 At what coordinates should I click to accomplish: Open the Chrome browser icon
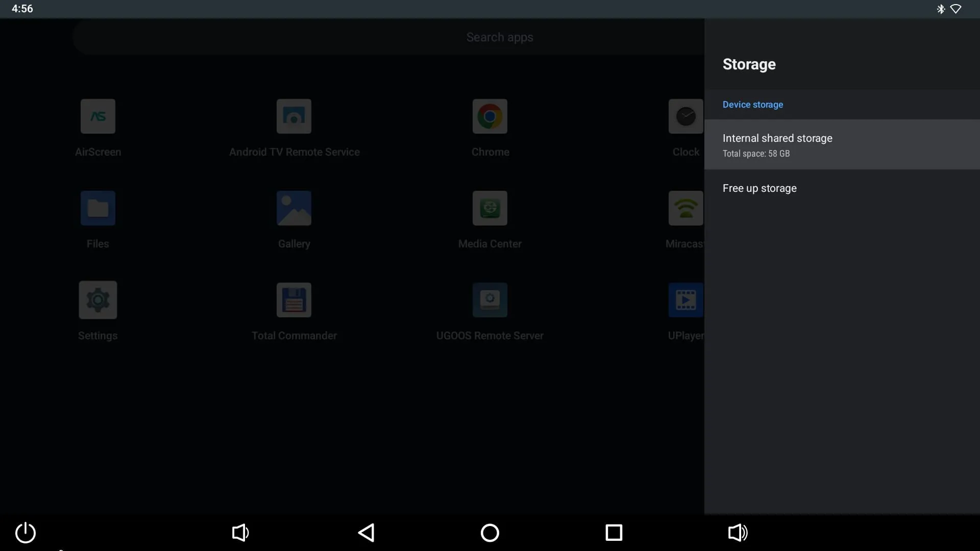(489, 116)
